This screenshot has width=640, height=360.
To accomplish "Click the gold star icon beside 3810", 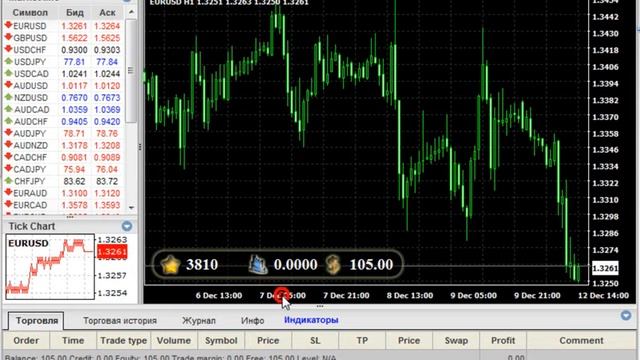I will pyautogui.click(x=170, y=264).
